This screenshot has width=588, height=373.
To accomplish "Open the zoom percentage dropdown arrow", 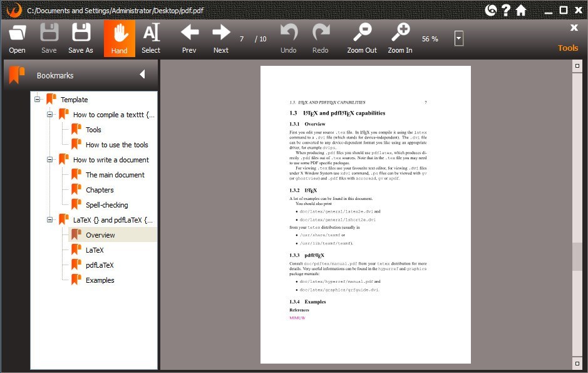I will click(x=458, y=38).
